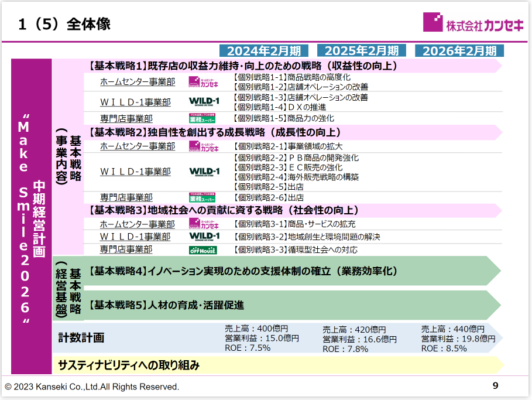Click the WILD-1事業部 link under 基本戦略1
Image resolution: width=532 pixels, height=400 pixels.
[135, 102]
